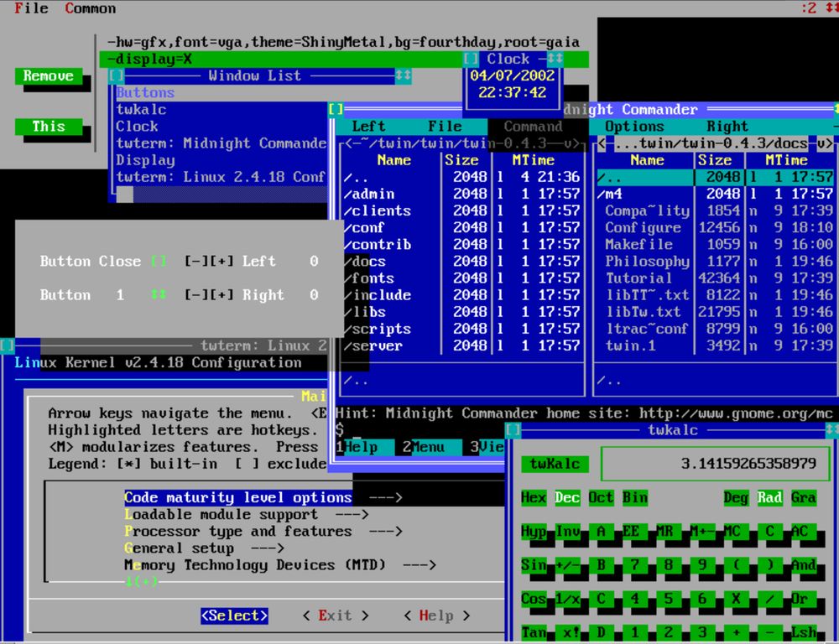Open Midnight Commander's Options menu
The width and height of the screenshot is (839, 644).
634,127
